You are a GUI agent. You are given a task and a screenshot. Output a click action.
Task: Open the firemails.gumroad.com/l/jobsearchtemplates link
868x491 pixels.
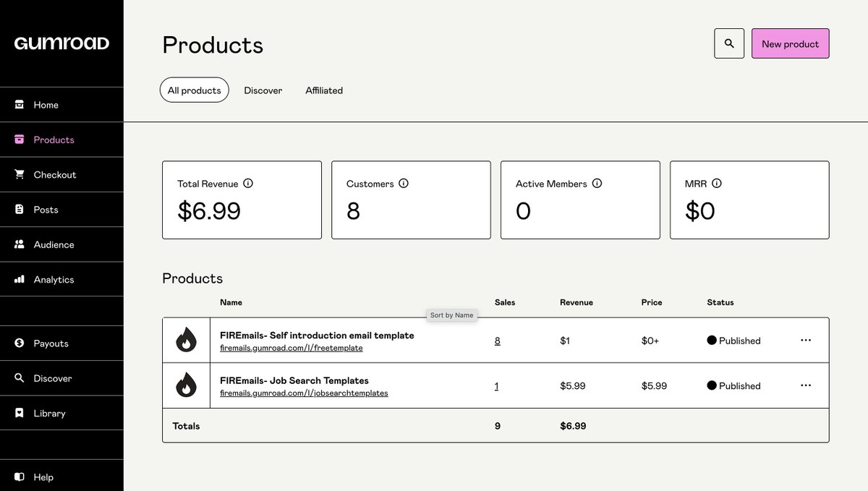(x=304, y=393)
